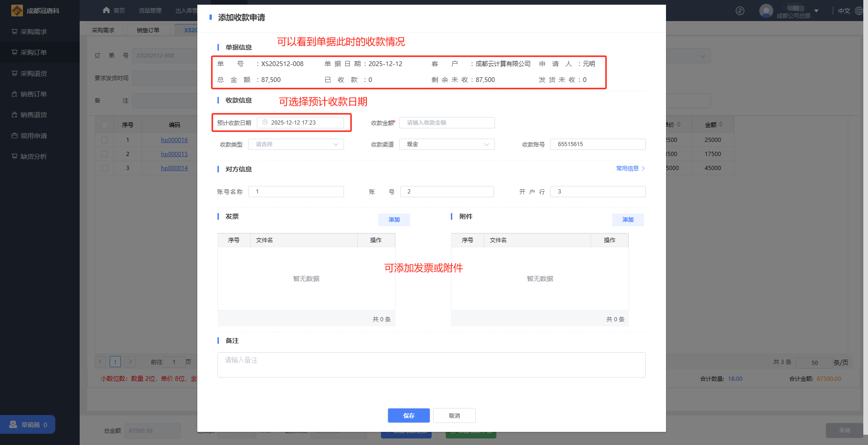The image size is (868, 445).
Task: Open the 草稿箱 drafts box icon
Action: point(13,424)
